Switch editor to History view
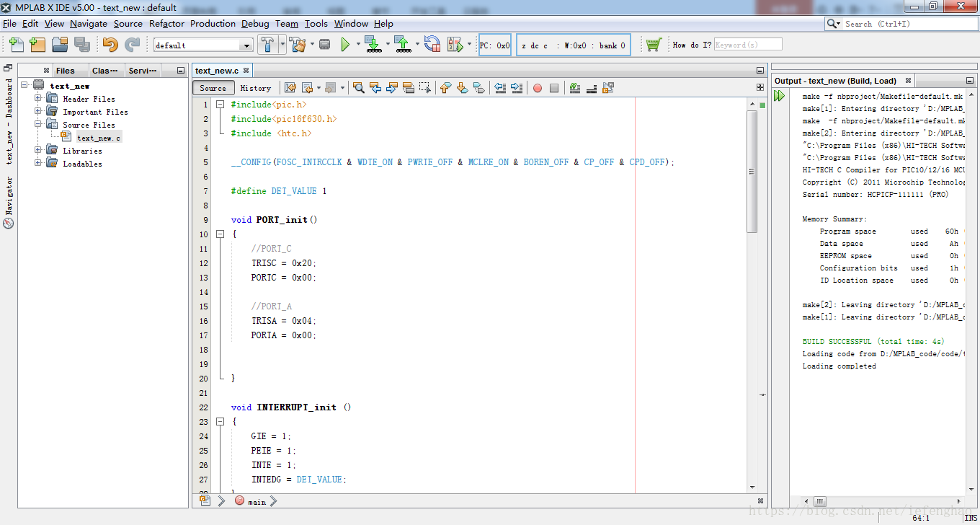Image resolution: width=980 pixels, height=525 pixels. coord(255,88)
